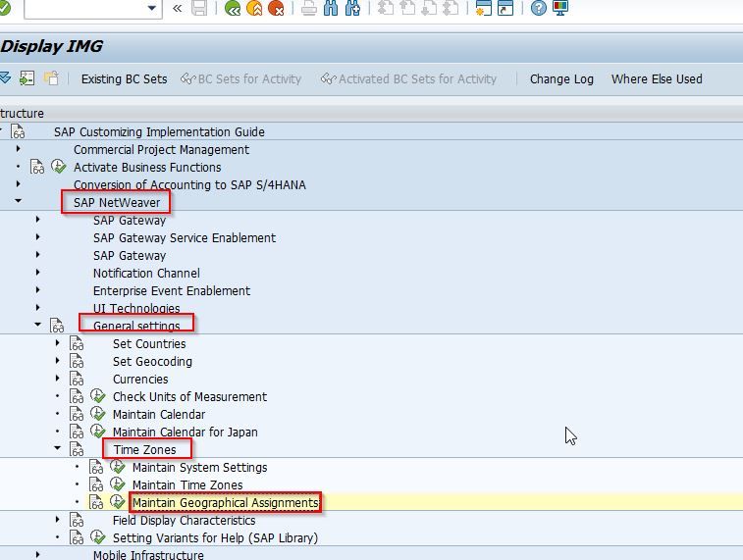Select the Maintain Calendar for Japan label

point(186,433)
